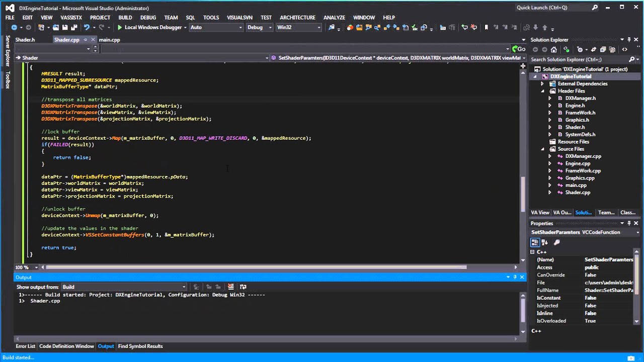
Task: Click Solution Explorer Show All Files icon
Action: click(612, 49)
